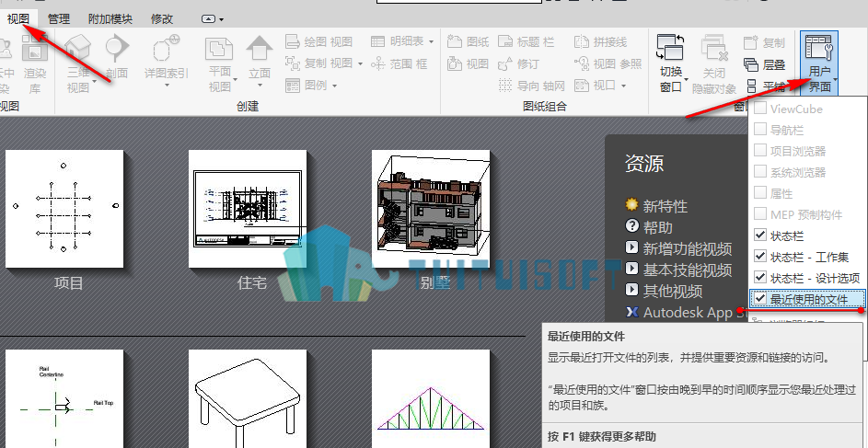Uncheck 状态栏 - 工作集 option

click(760, 256)
